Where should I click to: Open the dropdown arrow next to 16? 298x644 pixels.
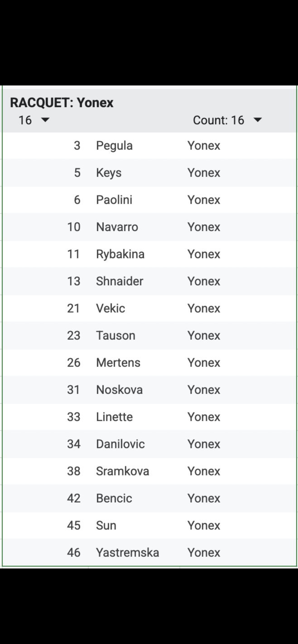[45, 120]
